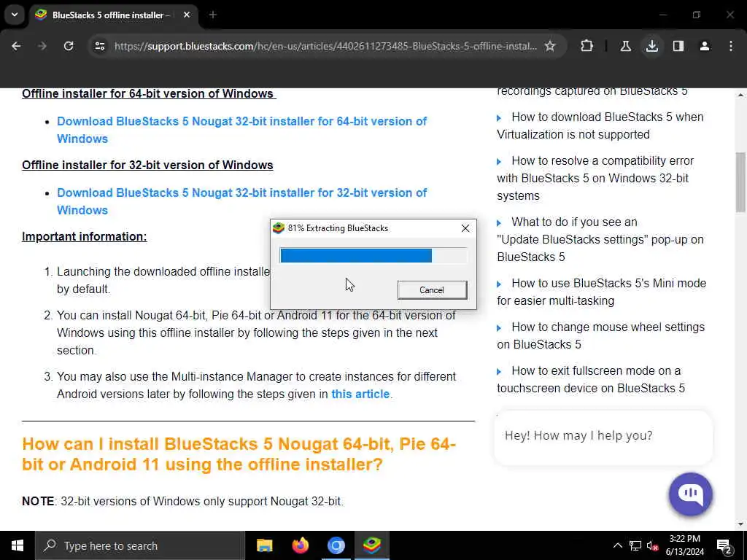Select the BlueStacks 5 offline installer tab
The image size is (747, 560).
tap(114, 15)
